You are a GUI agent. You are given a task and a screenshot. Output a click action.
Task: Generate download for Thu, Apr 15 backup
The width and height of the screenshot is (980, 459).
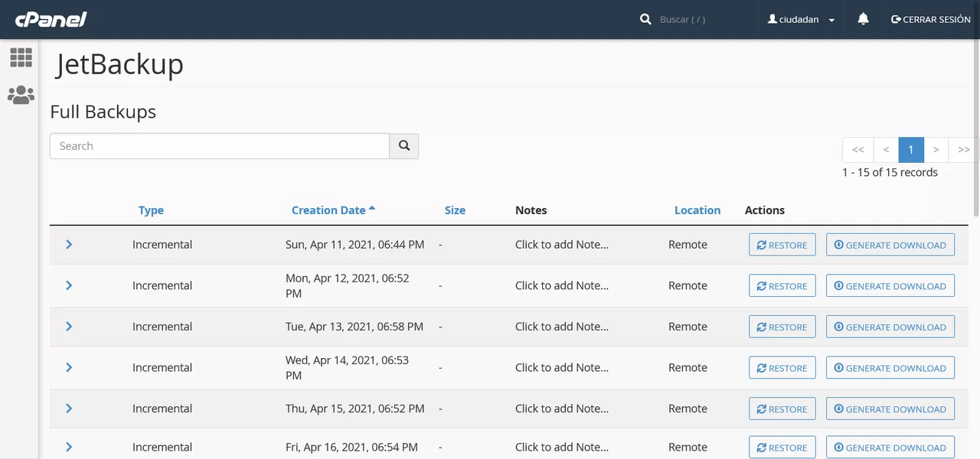890,409
